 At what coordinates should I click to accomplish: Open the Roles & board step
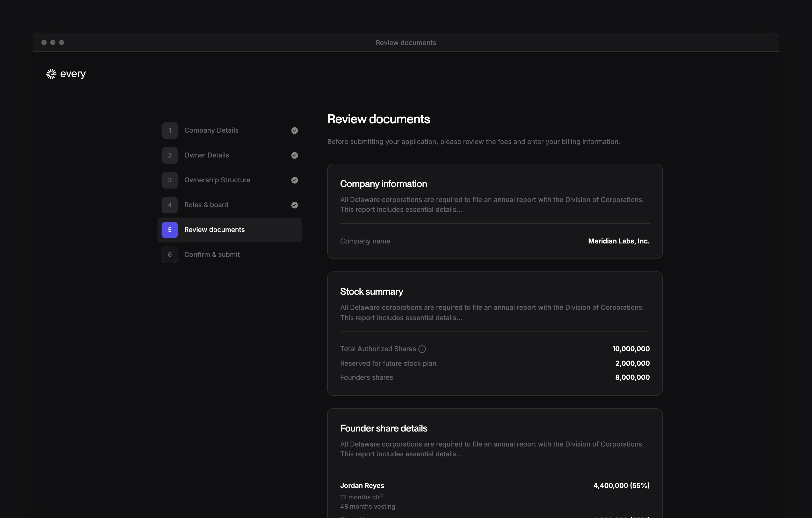tap(230, 205)
